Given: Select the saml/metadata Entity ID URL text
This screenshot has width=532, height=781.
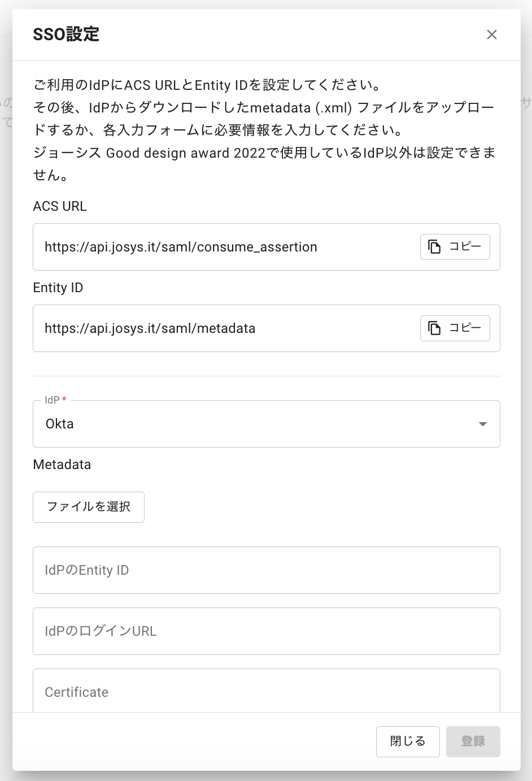Looking at the screenshot, I should tap(150, 328).
